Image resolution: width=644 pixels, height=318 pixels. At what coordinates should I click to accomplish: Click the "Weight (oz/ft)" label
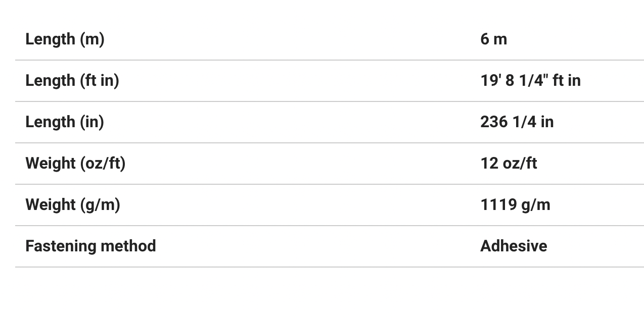click(x=75, y=163)
